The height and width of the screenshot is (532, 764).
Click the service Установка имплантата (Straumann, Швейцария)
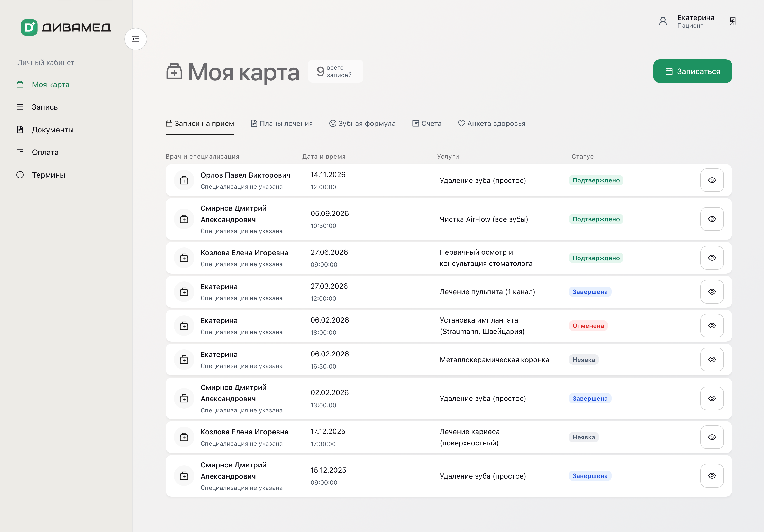(x=482, y=326)
